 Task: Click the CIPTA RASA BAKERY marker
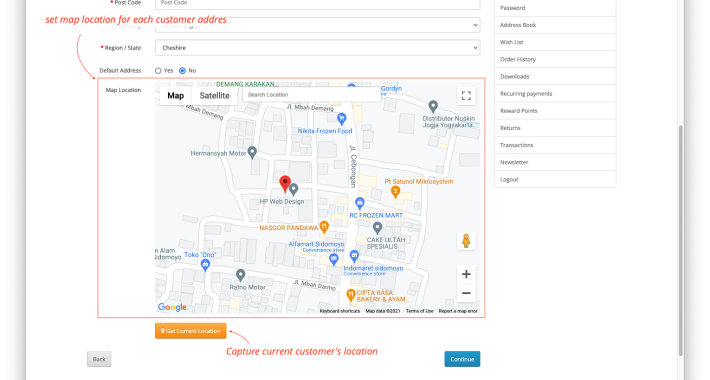coord(350,295)
